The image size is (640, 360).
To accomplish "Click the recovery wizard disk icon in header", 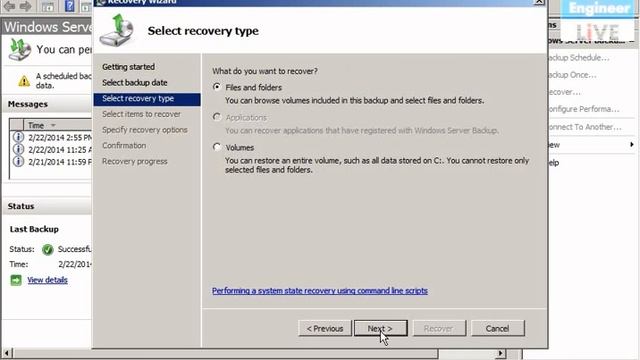I will click(117, 30).
